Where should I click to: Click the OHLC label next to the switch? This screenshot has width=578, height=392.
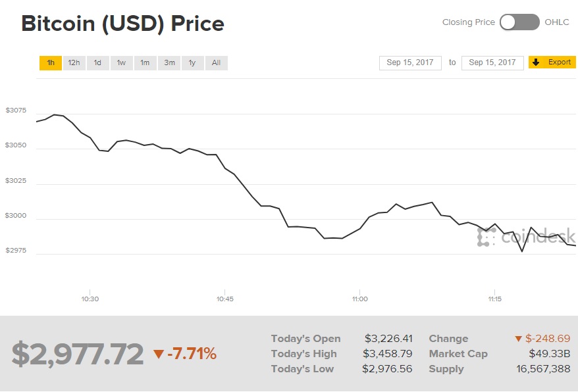pyautogui.click(x=557, y=22)
